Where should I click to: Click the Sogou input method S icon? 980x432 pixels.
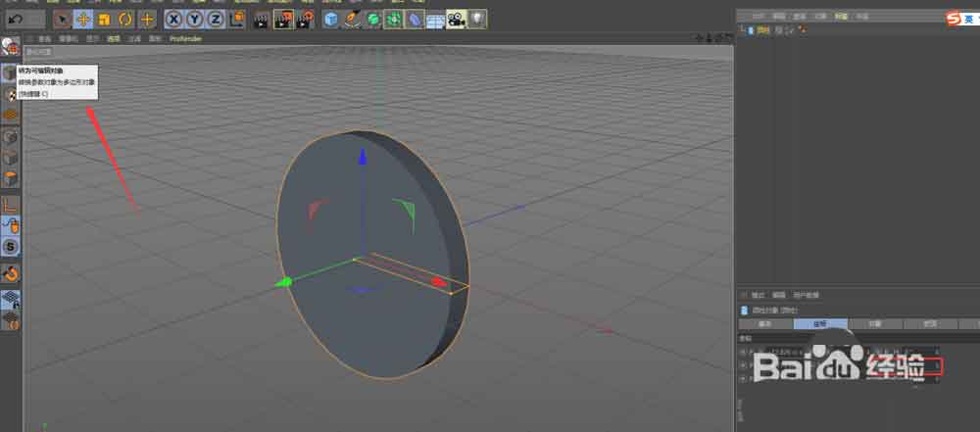point(954,19)
